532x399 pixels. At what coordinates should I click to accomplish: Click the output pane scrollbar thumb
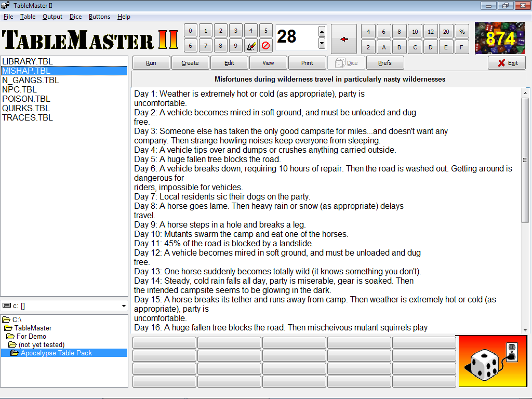point(525,160)
